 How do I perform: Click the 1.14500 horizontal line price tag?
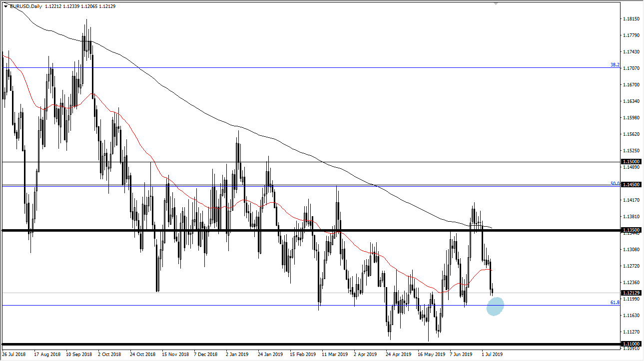point(631,184)
